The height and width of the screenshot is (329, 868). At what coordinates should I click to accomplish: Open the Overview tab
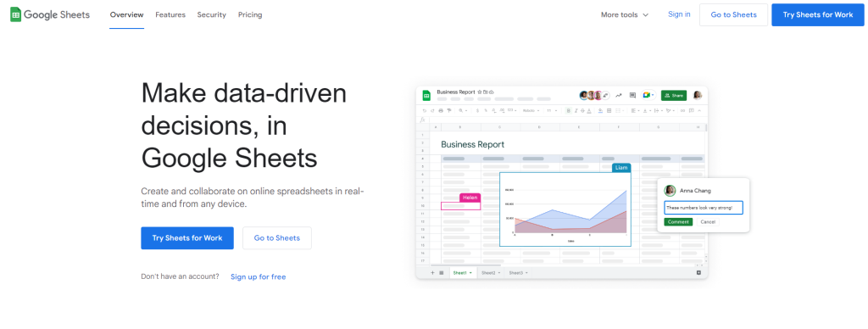(127, 15)
